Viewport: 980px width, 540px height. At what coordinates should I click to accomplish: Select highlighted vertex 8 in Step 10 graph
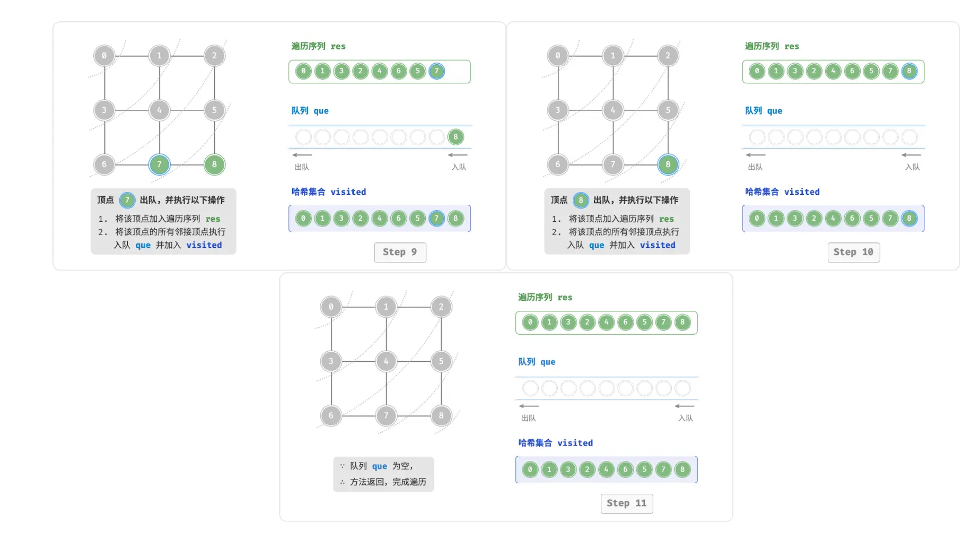click(x=668, y=164)
